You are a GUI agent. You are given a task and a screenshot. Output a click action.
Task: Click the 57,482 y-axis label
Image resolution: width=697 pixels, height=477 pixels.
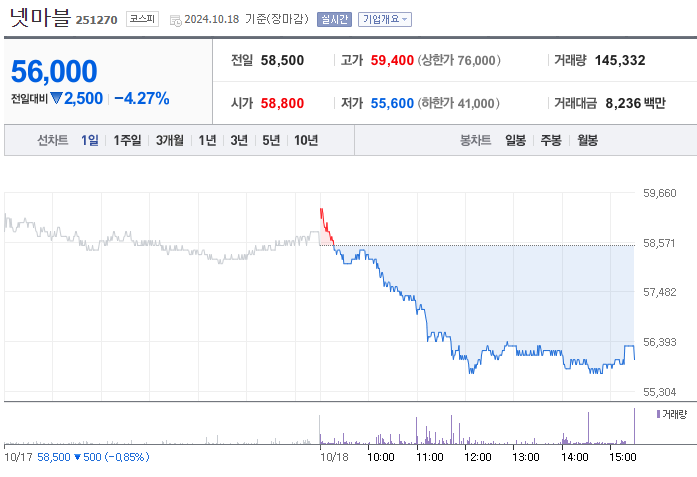tap(660, 292)
